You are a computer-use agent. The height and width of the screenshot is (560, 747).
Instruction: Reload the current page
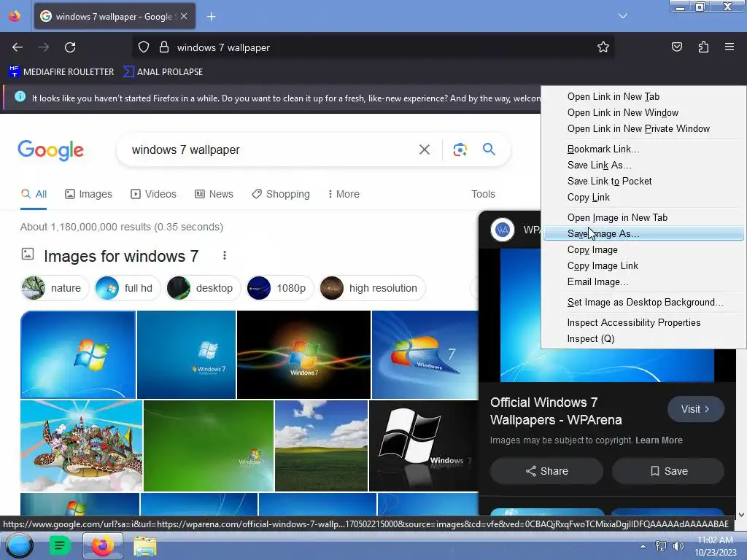coord(70,47)
